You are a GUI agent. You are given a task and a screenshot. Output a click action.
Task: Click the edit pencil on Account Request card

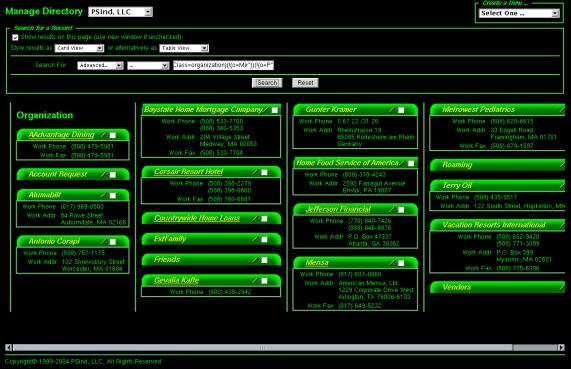(103, 174)
